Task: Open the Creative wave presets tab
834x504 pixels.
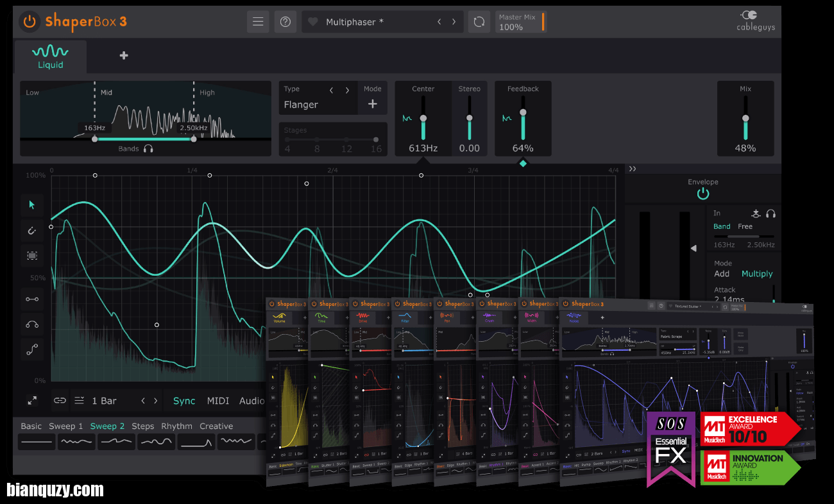Action: pyautogui.click(x=216, y=426)
